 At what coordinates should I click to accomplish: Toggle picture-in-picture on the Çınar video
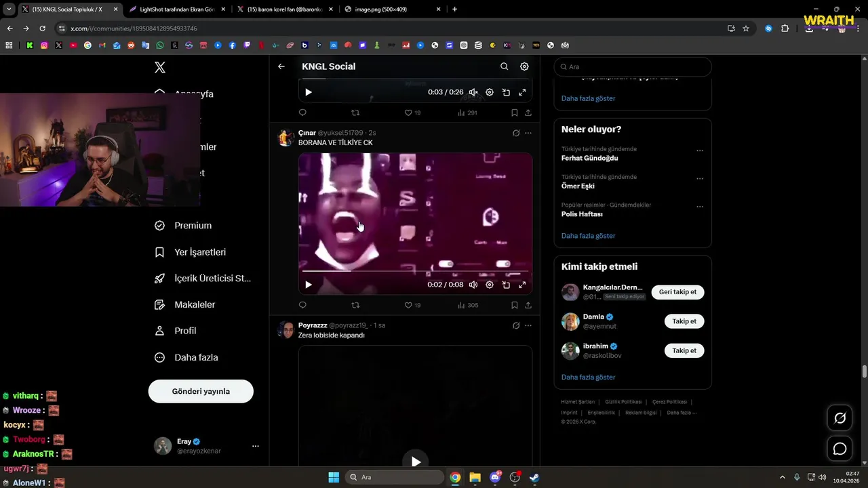pos(506,285)
